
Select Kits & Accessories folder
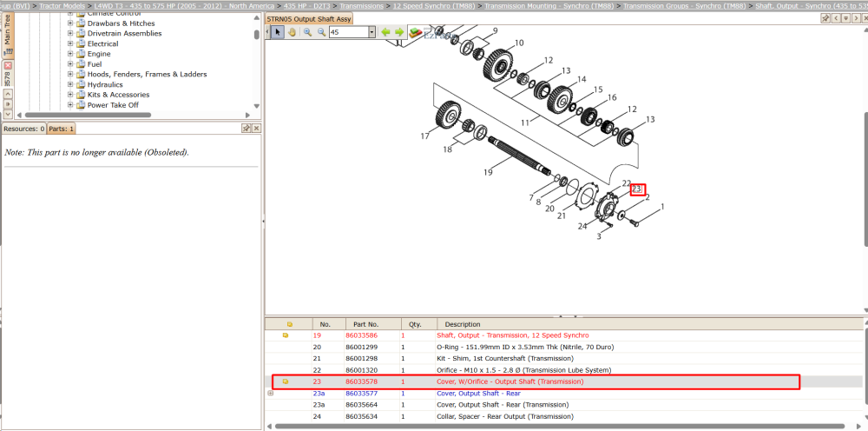click(x=118, y=95)
